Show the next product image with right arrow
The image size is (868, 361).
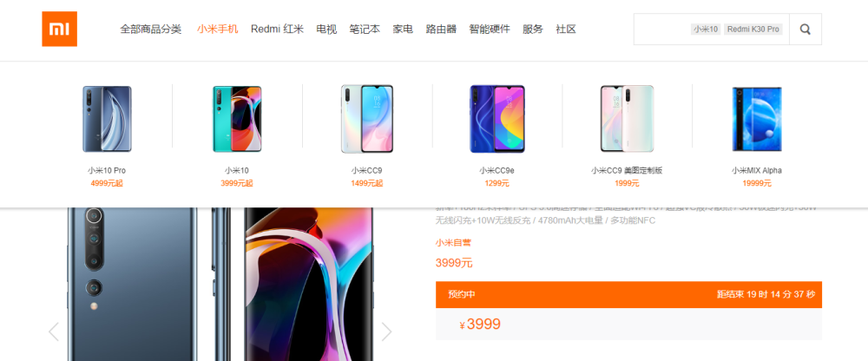(x=386, y=331)
